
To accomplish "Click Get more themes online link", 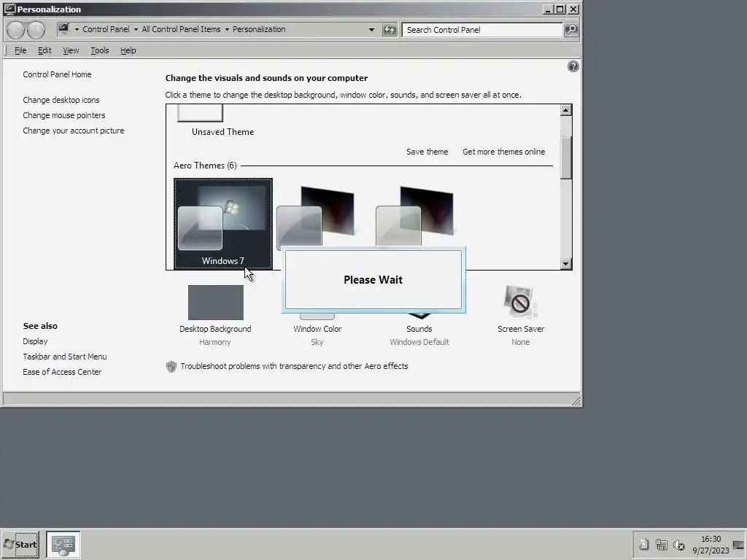I will pos(503,152).
